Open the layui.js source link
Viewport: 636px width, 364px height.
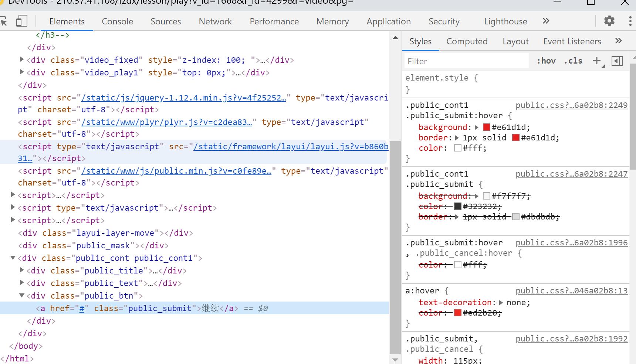point(291,146)
